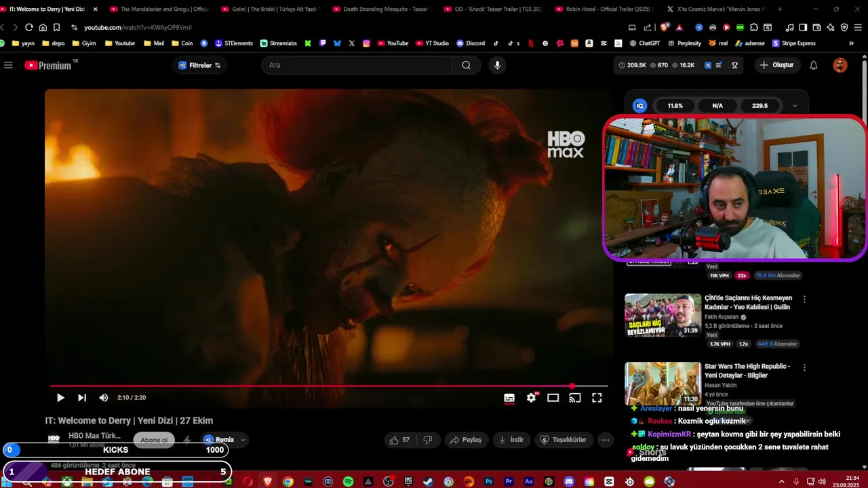The width and height of the screenshot is (868, 488).
Task: Open the Paylaş share dialog
Action: [x=466, y=440]
